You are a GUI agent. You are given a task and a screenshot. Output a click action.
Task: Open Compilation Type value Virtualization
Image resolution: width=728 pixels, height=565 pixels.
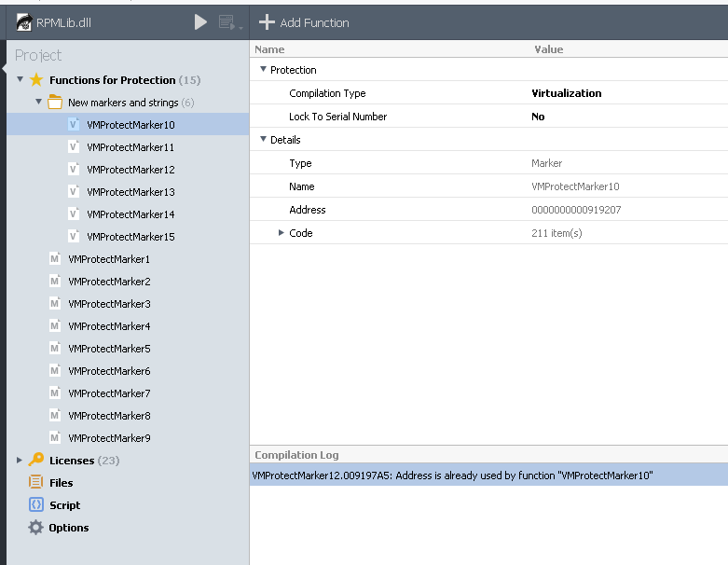tap(567, 93)
